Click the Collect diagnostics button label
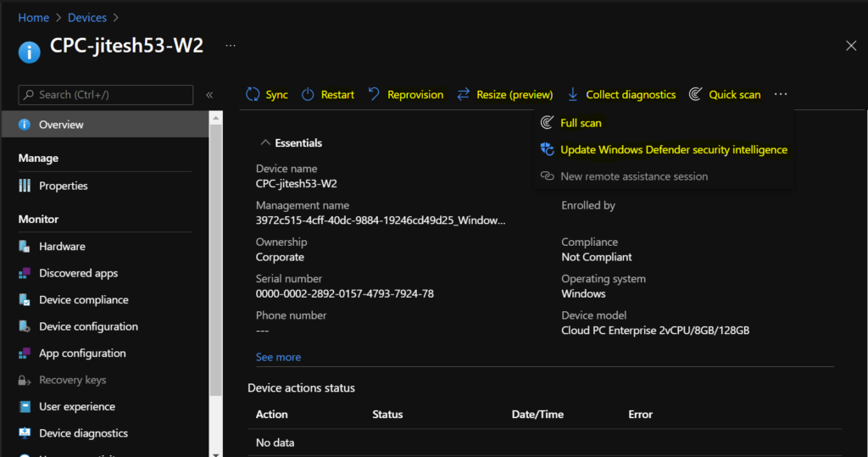This screenshot has height=457, width=868. [x=631, y=95]
